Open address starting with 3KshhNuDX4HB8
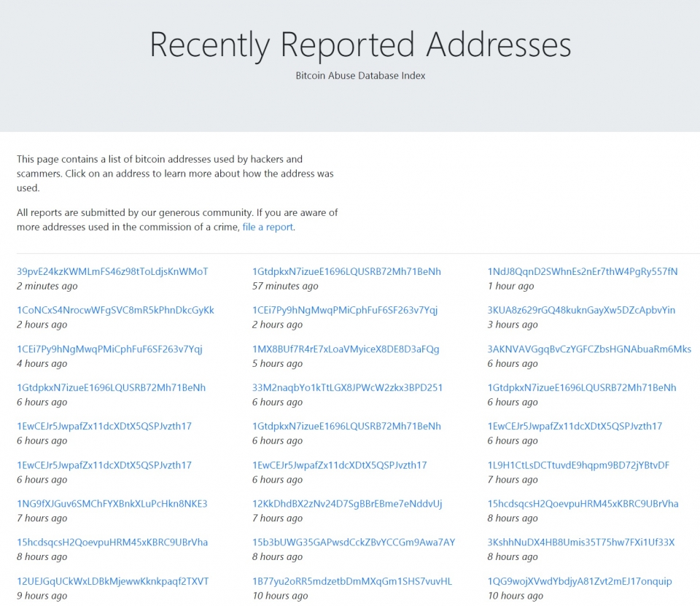This screenshot has width=700, height=606. [581, 542]
